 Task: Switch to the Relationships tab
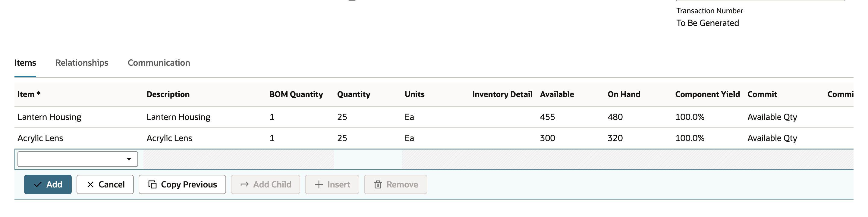82,63
